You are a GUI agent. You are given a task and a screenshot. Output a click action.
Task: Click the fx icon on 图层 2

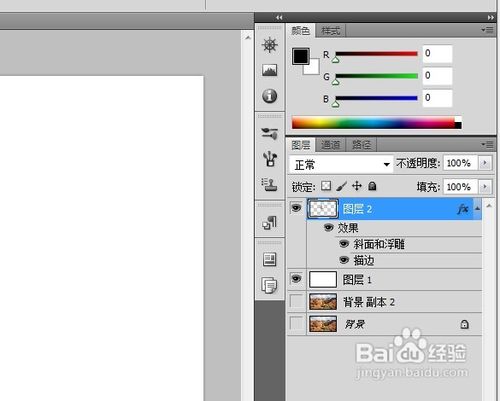pyautogui.click(x=463, y=209)
